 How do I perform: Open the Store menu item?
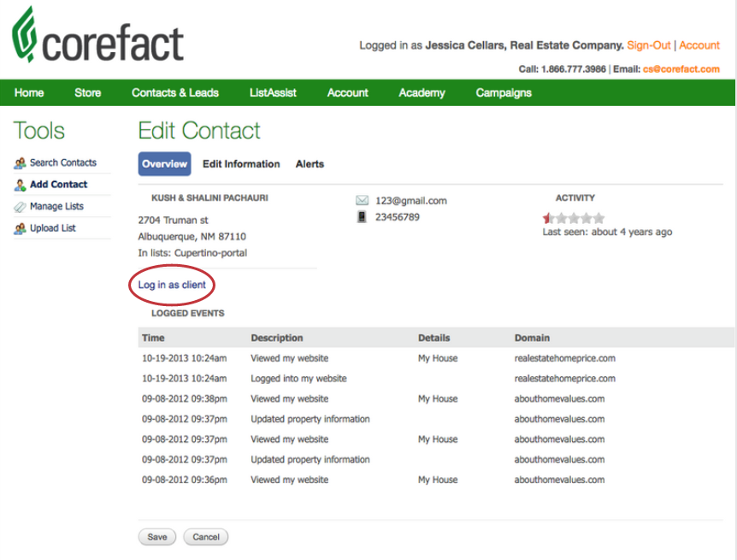[x=87, y=93]
